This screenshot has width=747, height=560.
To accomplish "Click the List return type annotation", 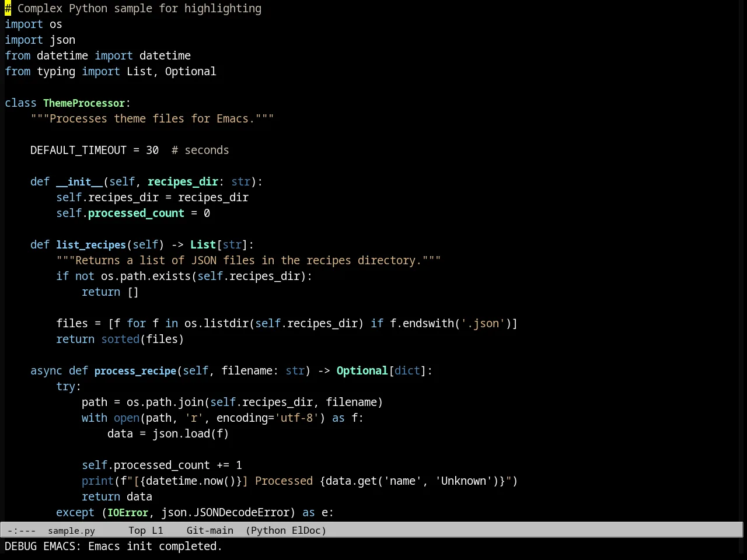I will [203, 244].
